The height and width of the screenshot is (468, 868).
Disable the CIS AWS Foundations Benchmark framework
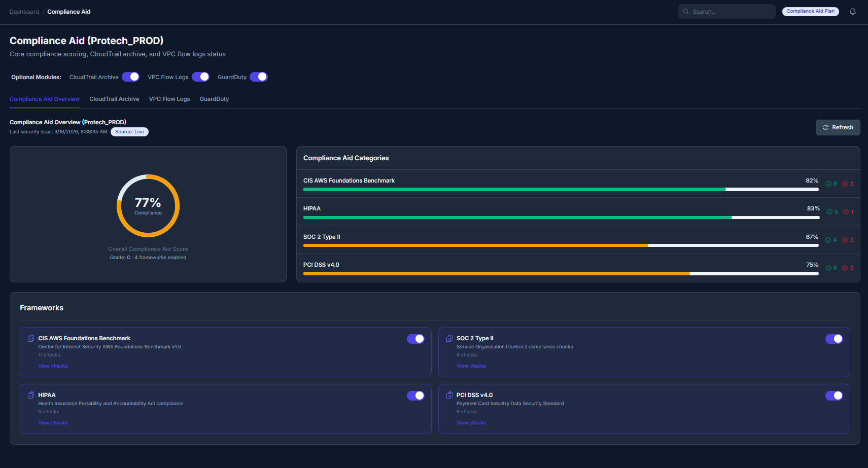[x=415, y=339]
